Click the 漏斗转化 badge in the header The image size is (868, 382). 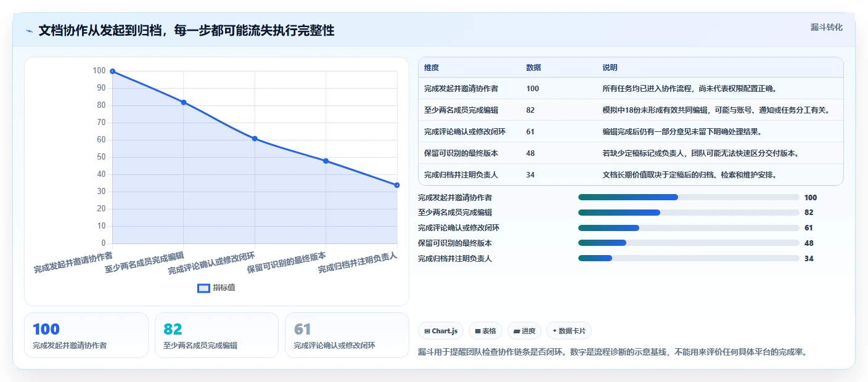[x=826, y=28]
